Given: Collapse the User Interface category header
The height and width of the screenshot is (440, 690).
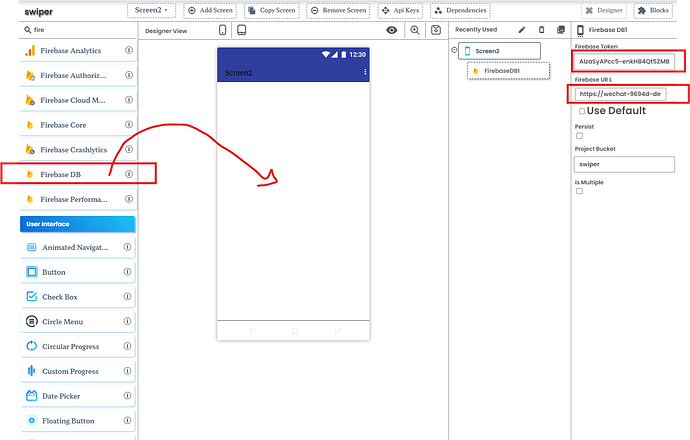Looking at the screenshot, I should 78,224.
